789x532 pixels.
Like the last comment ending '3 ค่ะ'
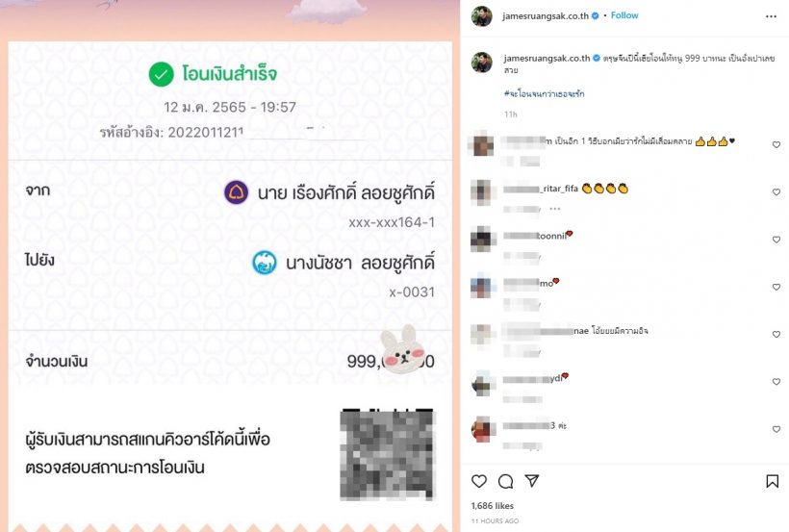[x=776, y=429]
